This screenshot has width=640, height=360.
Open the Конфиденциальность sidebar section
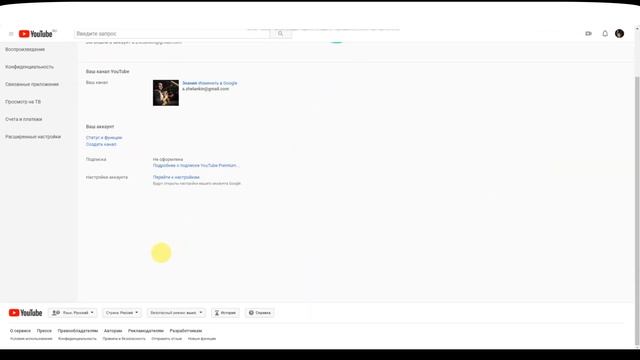(29, 67)
